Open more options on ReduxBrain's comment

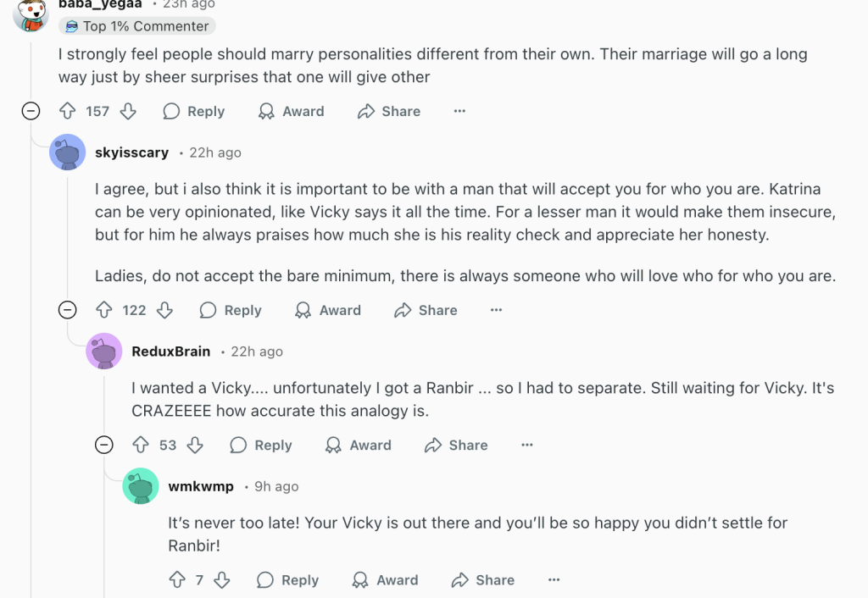[527, 445]
